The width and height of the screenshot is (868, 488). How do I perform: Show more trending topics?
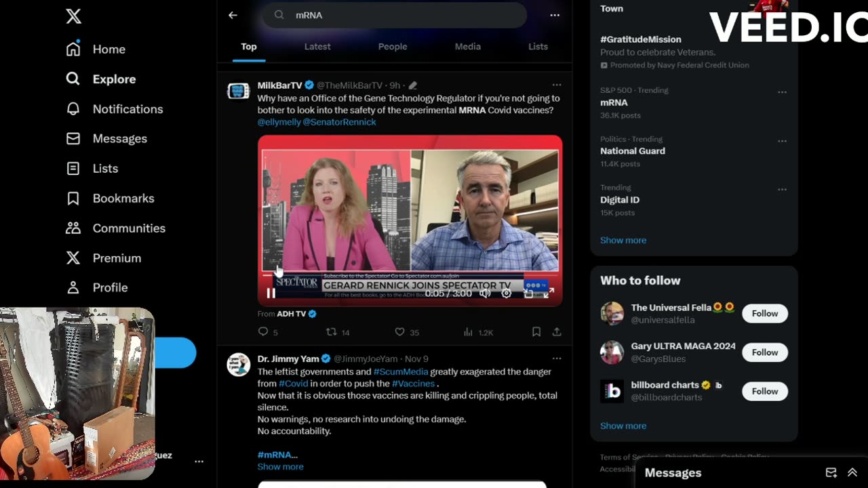(623, 240)
